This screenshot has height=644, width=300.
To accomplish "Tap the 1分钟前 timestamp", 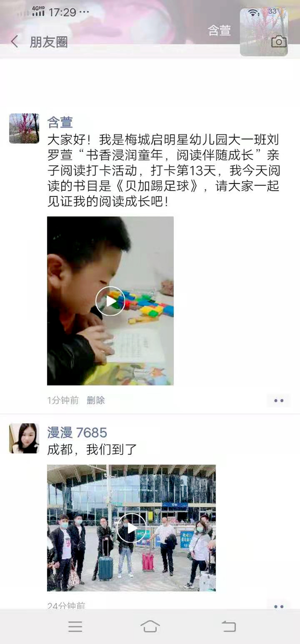I will [63, 400].
